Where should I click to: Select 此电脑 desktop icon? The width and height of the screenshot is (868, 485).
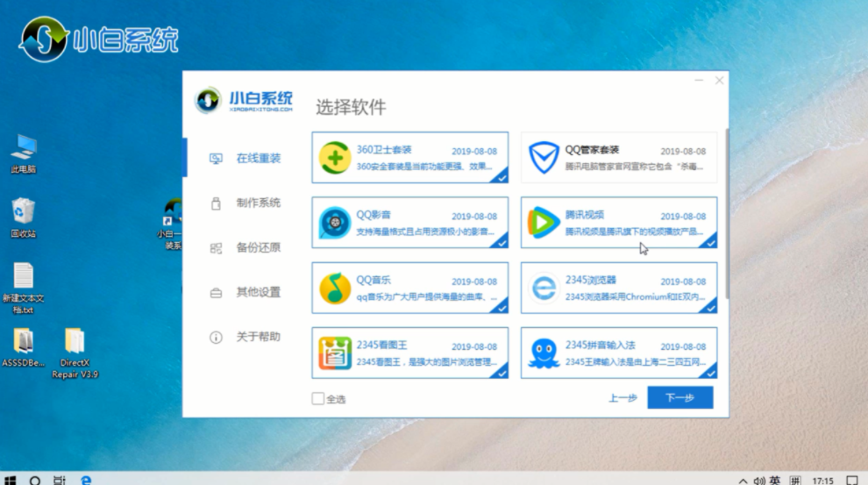[24, 153]
